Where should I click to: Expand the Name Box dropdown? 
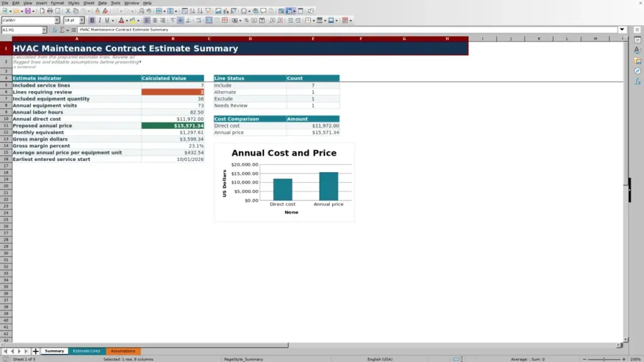[44, 30]
